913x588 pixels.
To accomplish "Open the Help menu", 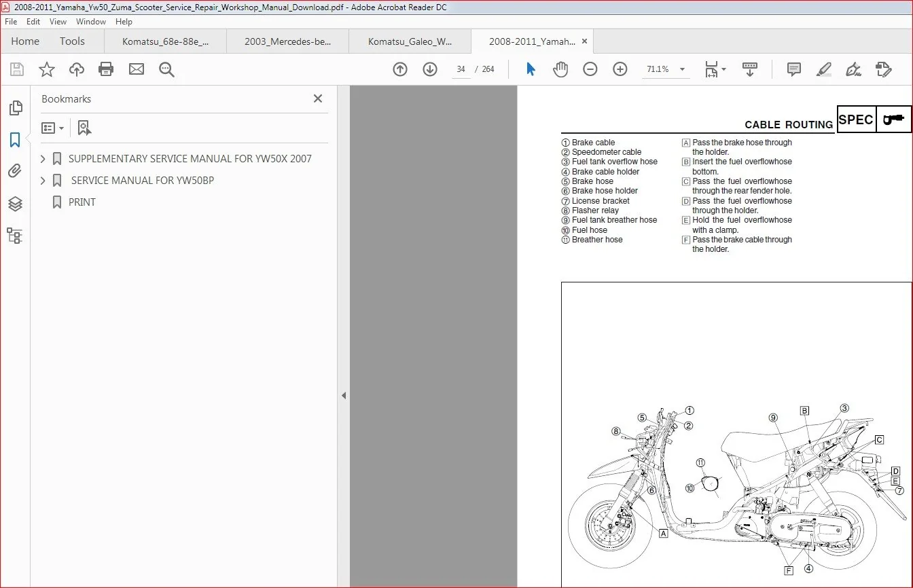I will point(124,22).
